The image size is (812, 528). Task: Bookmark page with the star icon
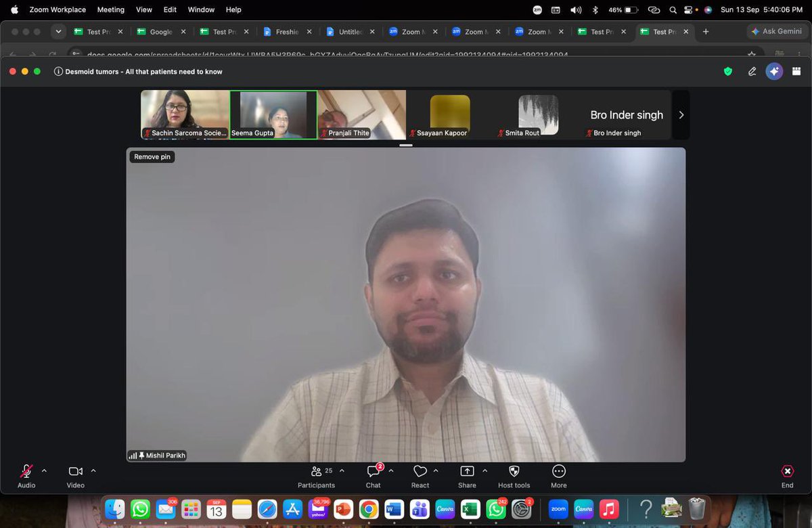coord(752,55)
